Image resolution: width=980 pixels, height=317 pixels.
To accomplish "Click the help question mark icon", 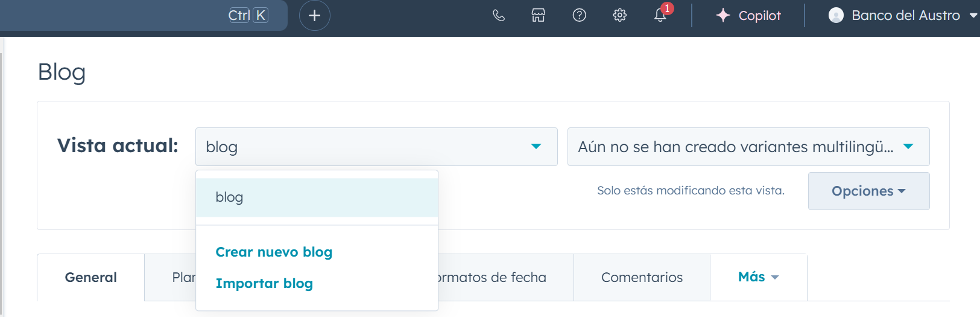I will pyautogui.click(x=579, y=16).
